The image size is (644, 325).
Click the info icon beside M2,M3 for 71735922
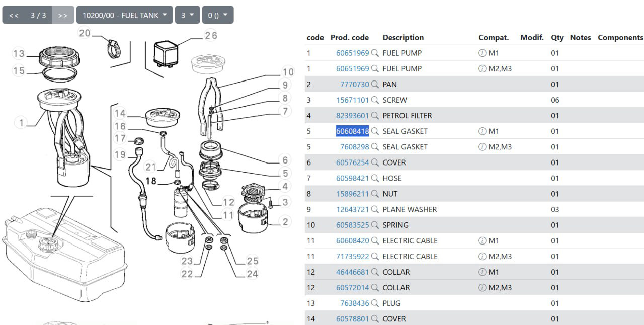tap(482, 257)
